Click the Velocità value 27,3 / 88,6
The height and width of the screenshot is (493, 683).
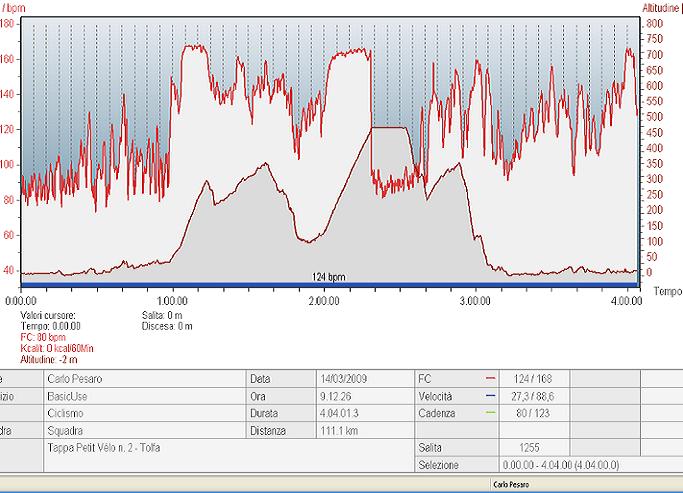pos(542,396)
